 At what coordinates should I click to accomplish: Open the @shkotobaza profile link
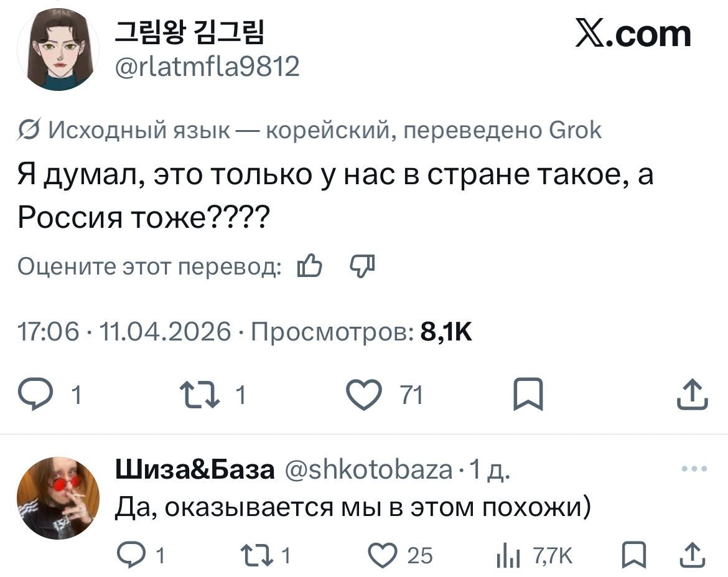pyautogui.click(x=368, y=470)
